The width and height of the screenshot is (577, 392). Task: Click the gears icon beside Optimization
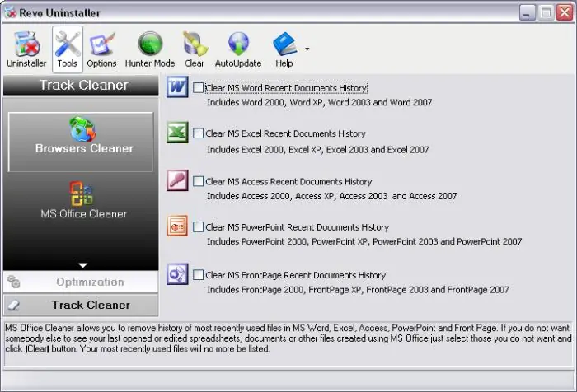14,282
